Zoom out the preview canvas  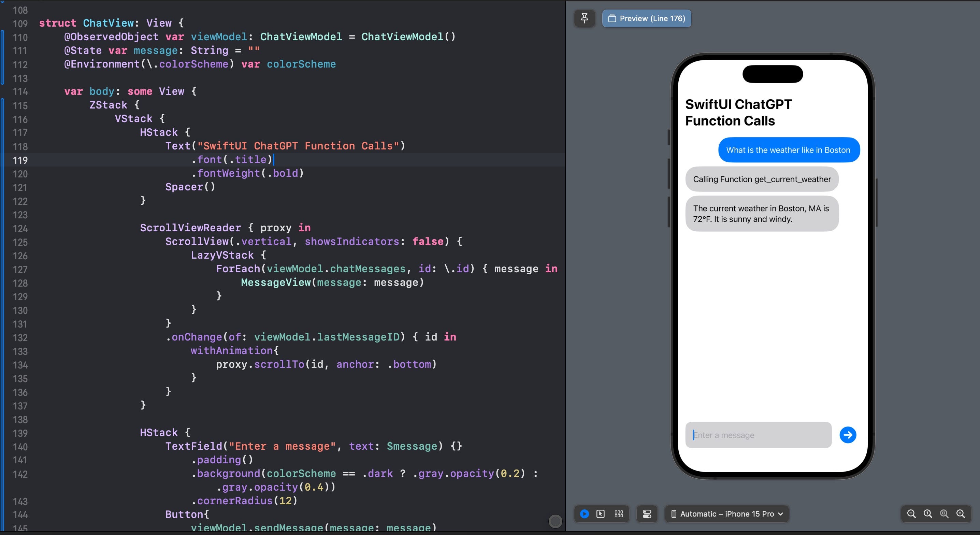click(x=911, y=514)
